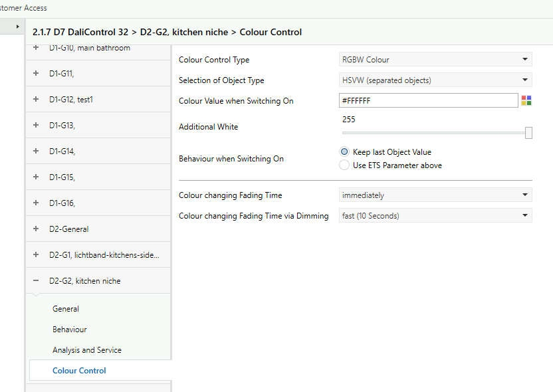This screenshot has width=553, height=392.
Task: Select Keep last Object Value option
Action: [344, 152]
